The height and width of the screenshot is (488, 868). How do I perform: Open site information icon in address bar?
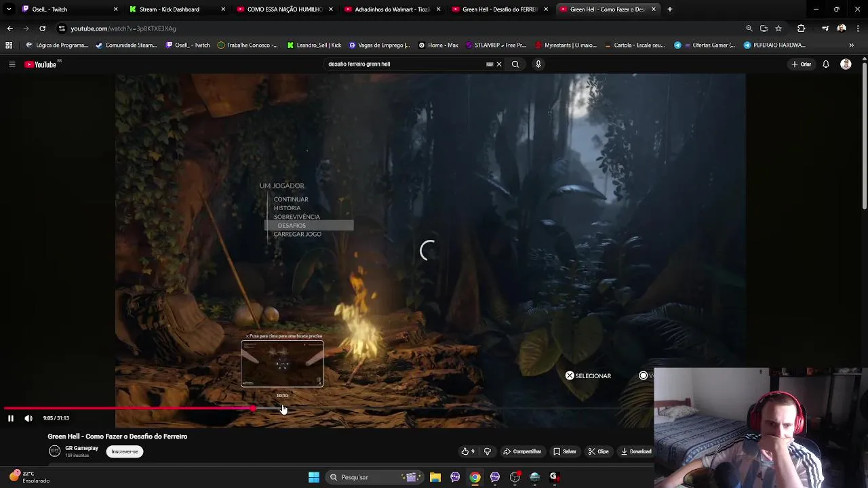tap(62, 28)
